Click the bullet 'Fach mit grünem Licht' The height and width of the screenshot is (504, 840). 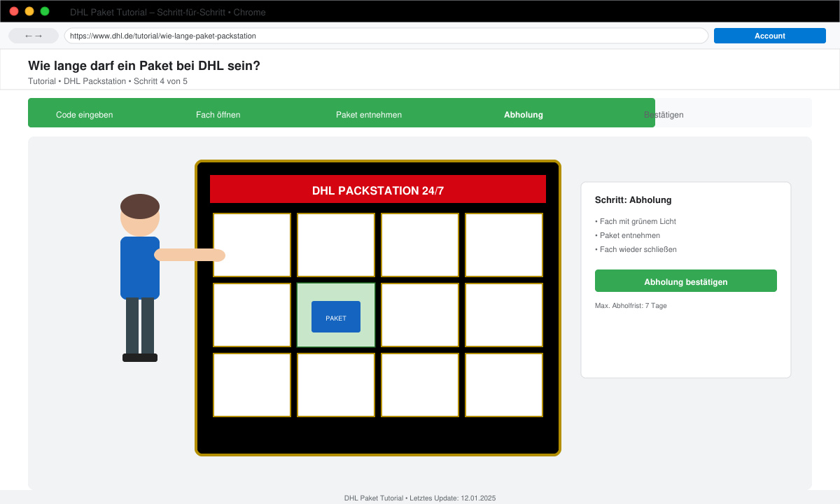click(x=636, y=221)
